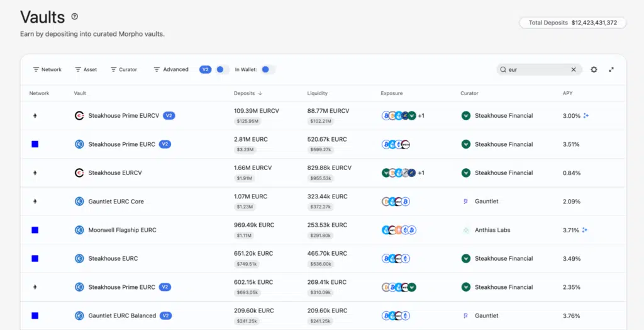Sort by APY column header

[x=568, y=93]
